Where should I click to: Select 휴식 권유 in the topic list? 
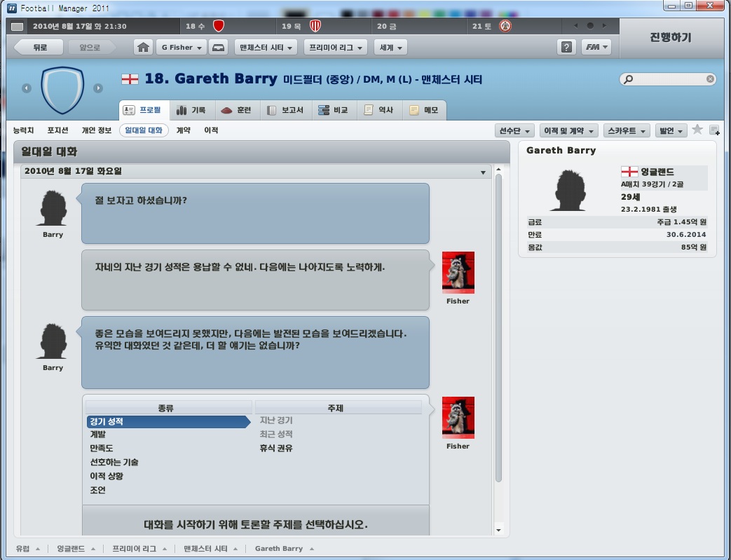pos(276,448)
